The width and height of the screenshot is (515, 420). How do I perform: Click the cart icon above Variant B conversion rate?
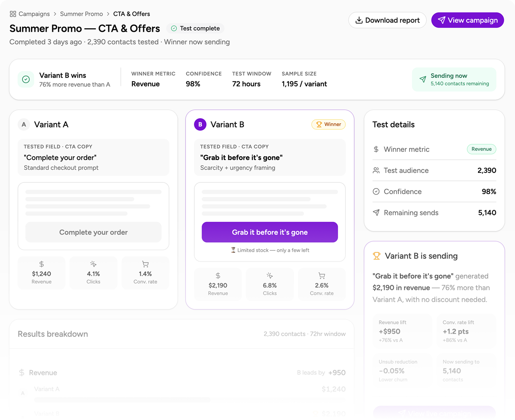321,276
